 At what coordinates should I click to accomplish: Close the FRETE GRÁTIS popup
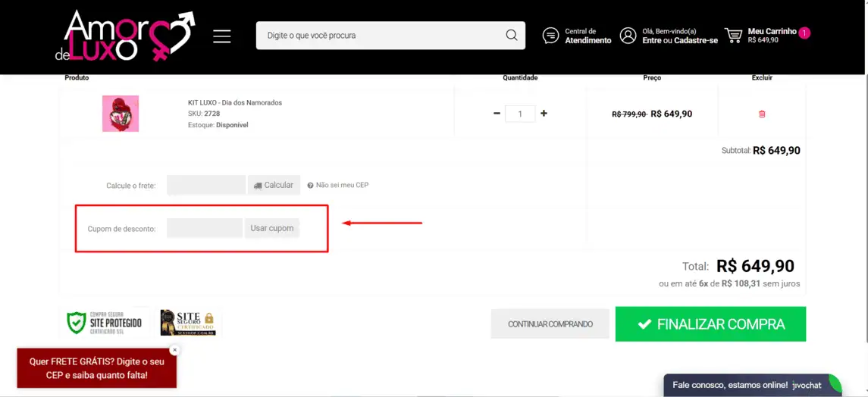[x=174, y=350]
